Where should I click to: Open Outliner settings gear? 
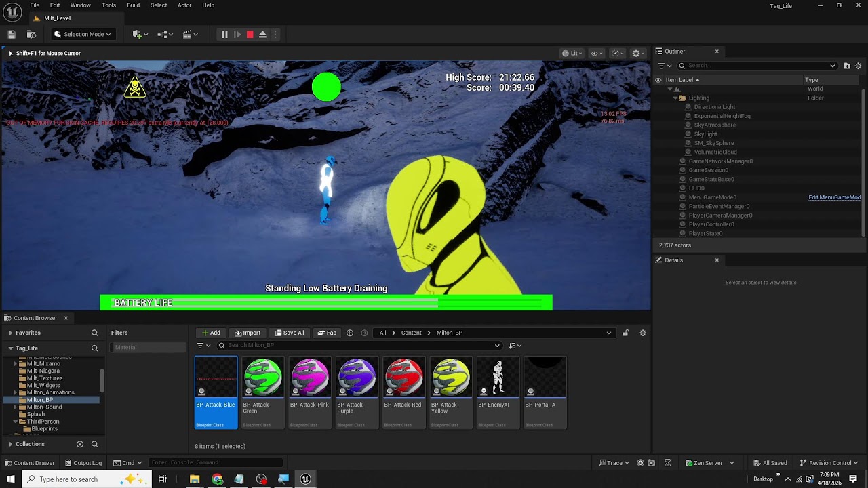click(x=859, y=66)
